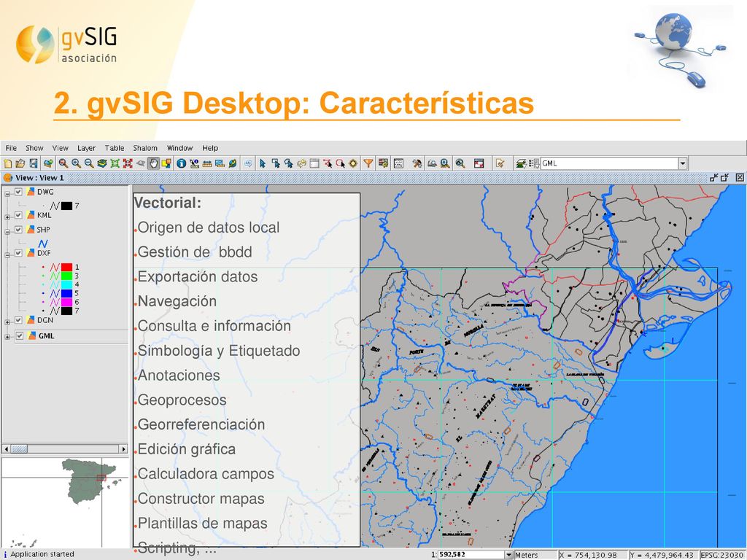Open the GML layer dropdown arrow in toolbar
Screen dimensions: 747x560
683,163
